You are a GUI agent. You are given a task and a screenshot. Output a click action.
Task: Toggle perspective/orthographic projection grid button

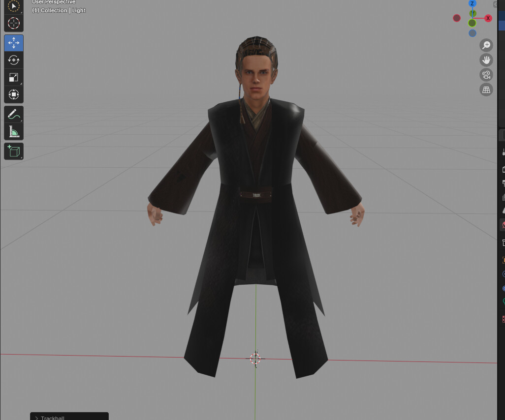[486, 90]
